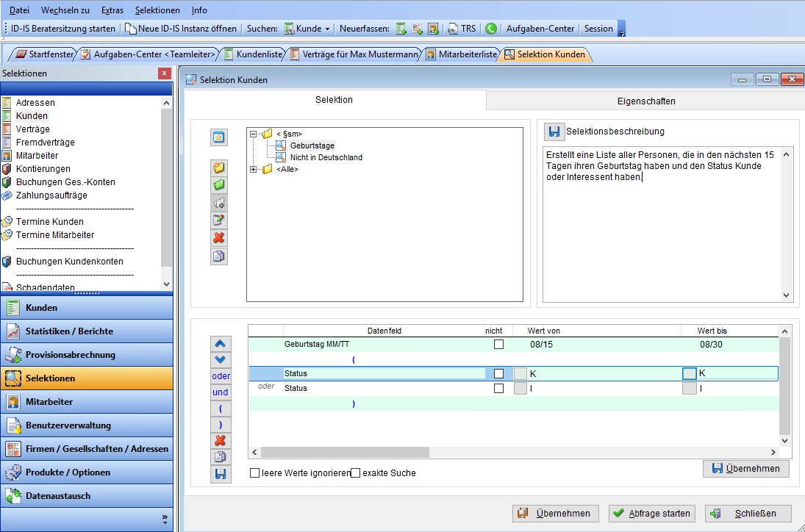Move the criterion up with the blue up arrow
The image size is (805, 532).
(221, 344)
